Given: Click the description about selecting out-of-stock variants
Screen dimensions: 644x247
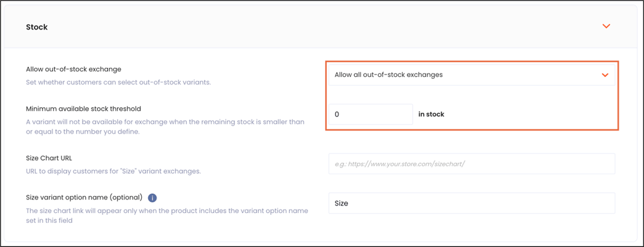Looking at the screenshot, I should pyautogui.click(x=118, y=82).
